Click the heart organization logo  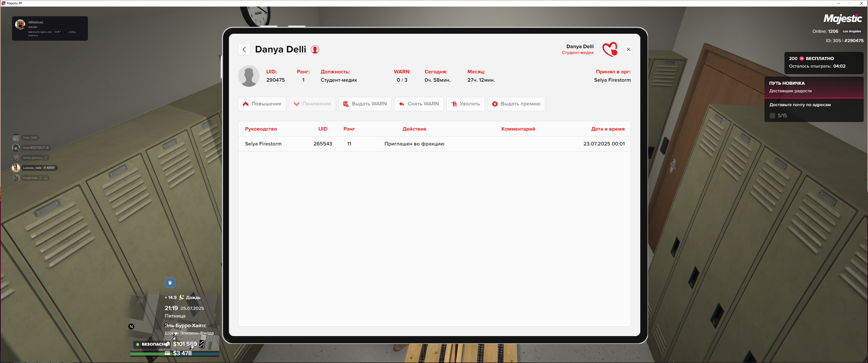tap(610, 49)
